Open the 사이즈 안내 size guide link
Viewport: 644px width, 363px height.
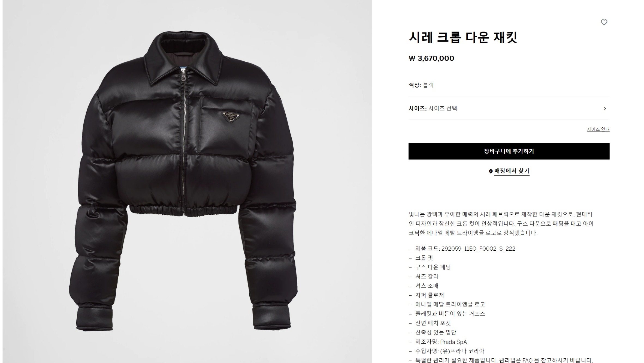pyautogui.click(x=598, y=129)
